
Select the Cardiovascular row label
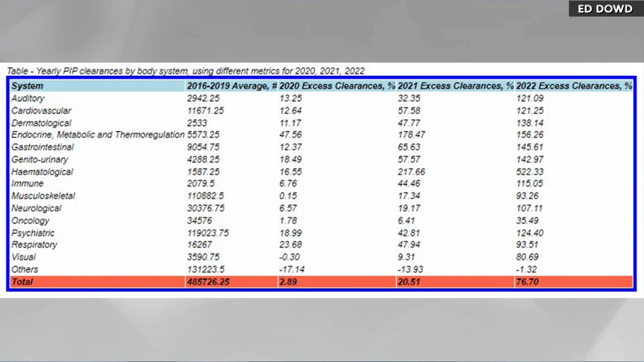click(41, 111)
